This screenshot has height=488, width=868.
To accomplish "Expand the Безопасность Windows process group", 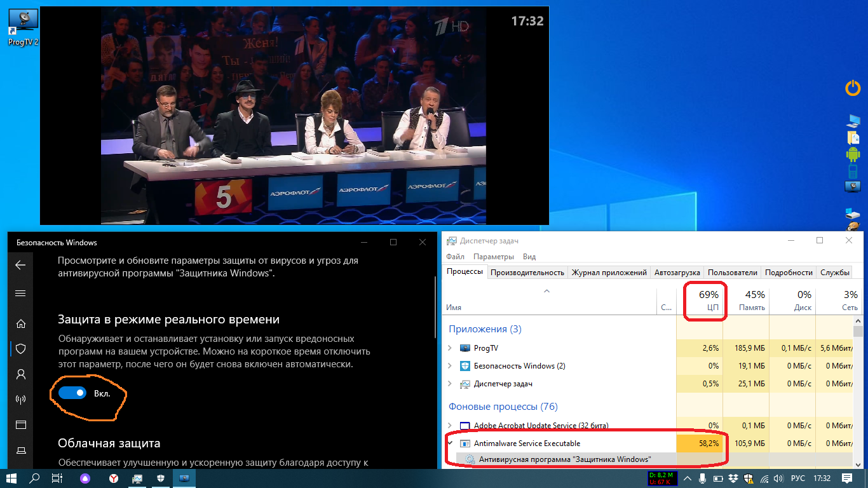I will click(450, 366).
